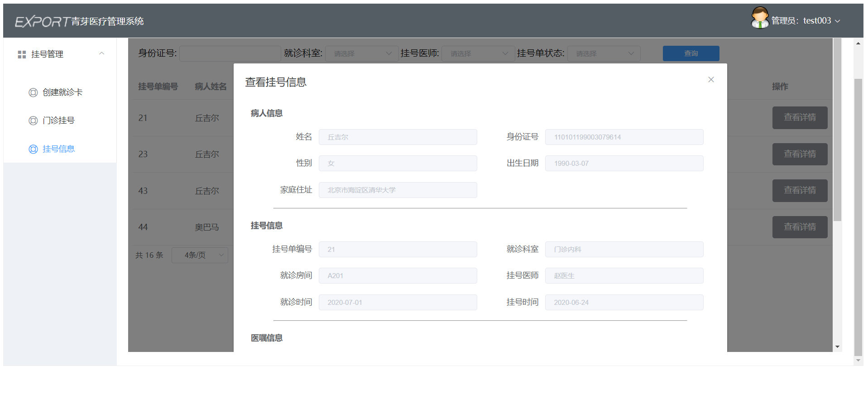Click the page scrollbar up arrow

[x=858, y=43]
